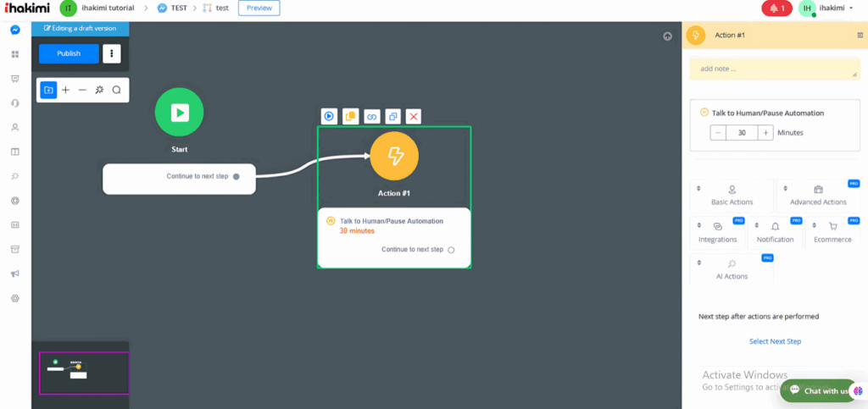Click the Publish button
This screenshot has height=409, width=868.
point(69,53)
